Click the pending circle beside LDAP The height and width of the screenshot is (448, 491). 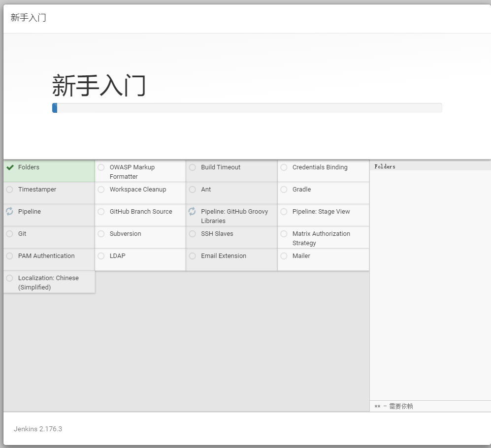pyautogui.click(x=101, y=256)
